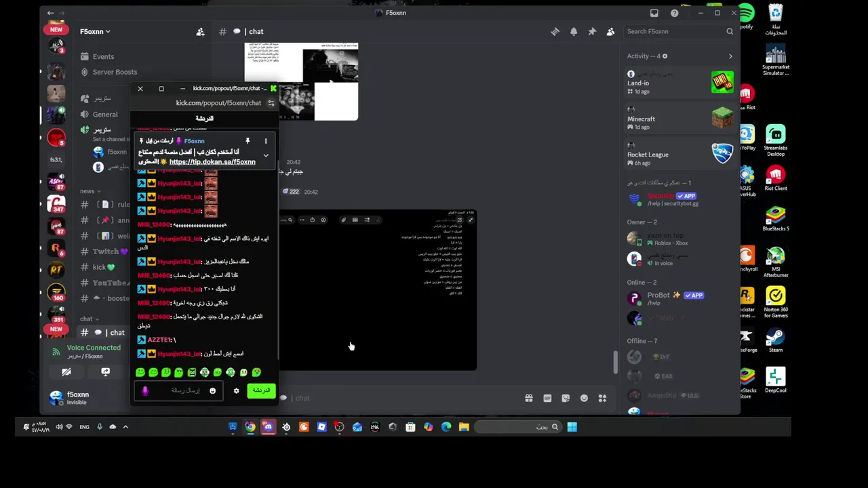Open Windows Start button on taskbar

pyautogui.click(x=572, y=427)
